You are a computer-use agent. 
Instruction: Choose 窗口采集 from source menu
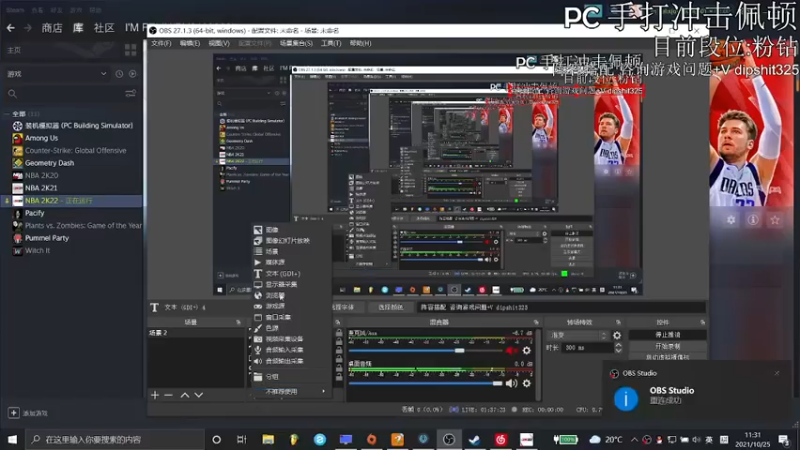291,317
